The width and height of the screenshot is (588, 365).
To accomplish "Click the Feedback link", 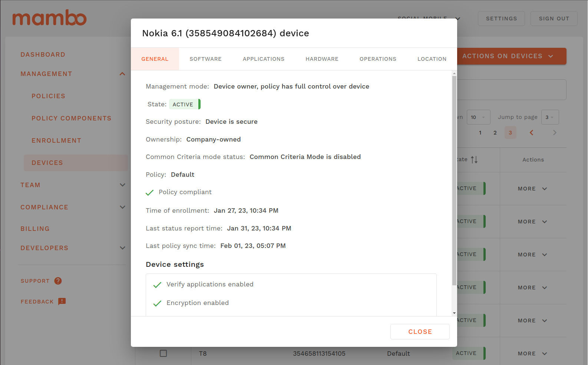I will 37,302.
